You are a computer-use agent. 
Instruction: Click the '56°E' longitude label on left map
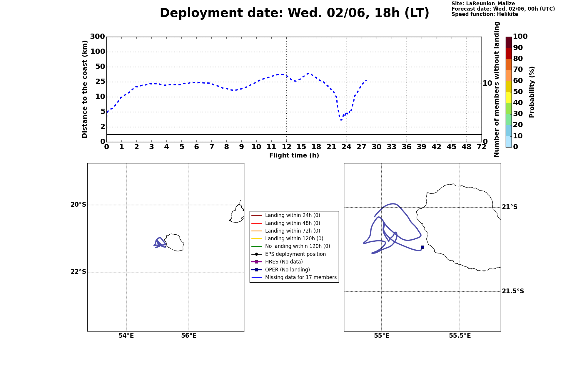(189, 336)
